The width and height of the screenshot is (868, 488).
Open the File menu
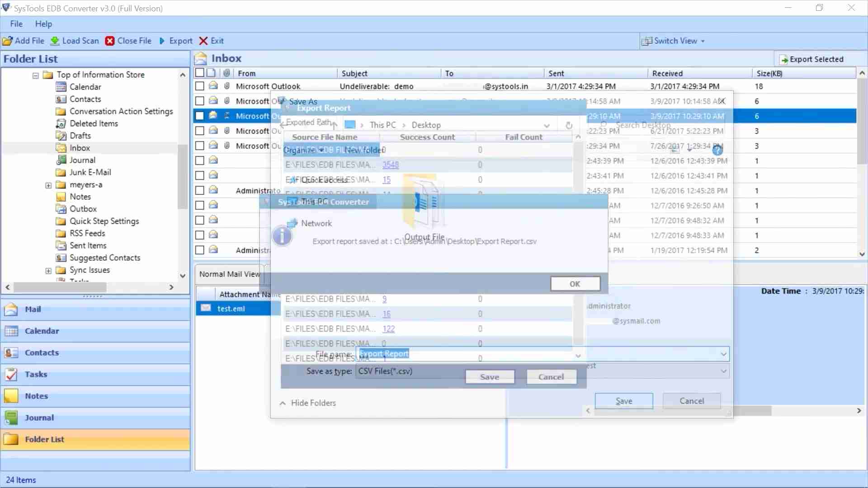click(x=16, y=23)
